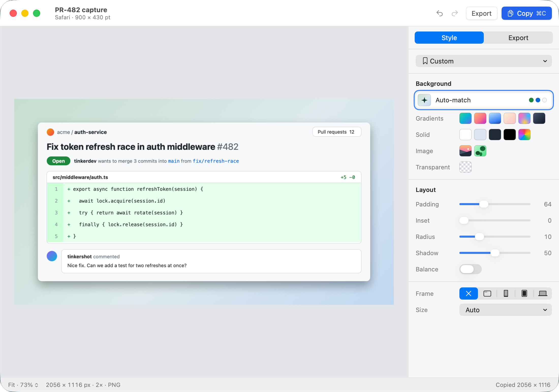The width and height of the screenshot is (559, 392).
Task: Click the captured PR screenshot preview
Action: click(x=204, y=202)
